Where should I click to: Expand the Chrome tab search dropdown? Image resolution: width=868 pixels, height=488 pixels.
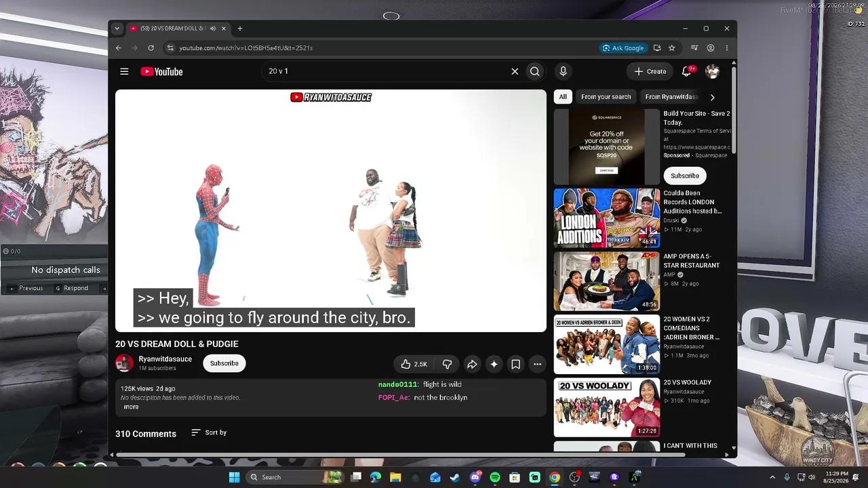(117, 28)
